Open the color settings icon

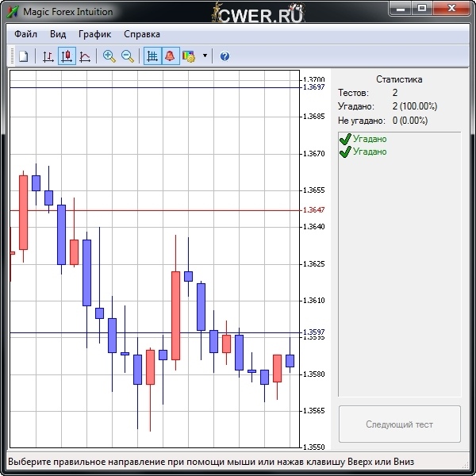click(x=189, y=56)
